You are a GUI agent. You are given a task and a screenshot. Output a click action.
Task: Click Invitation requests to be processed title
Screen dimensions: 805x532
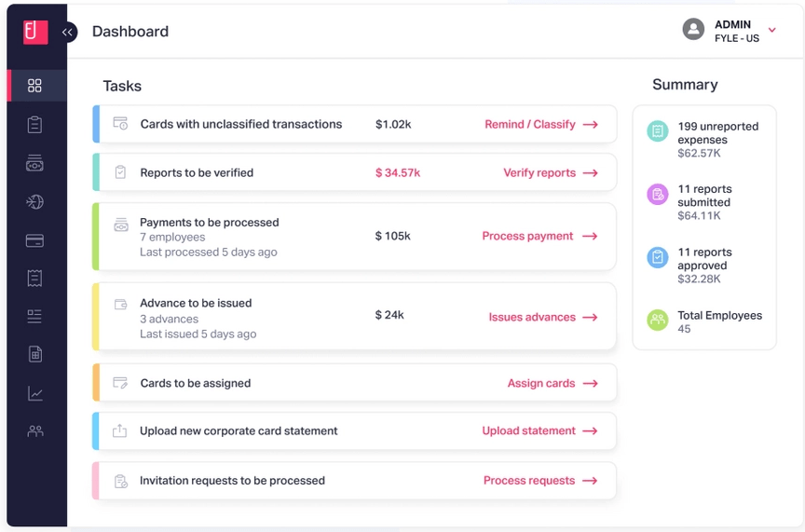pos(232,481)
